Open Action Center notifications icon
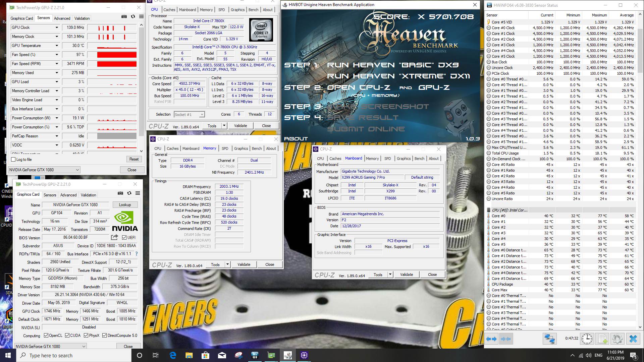644x362 pixels. 634,355
